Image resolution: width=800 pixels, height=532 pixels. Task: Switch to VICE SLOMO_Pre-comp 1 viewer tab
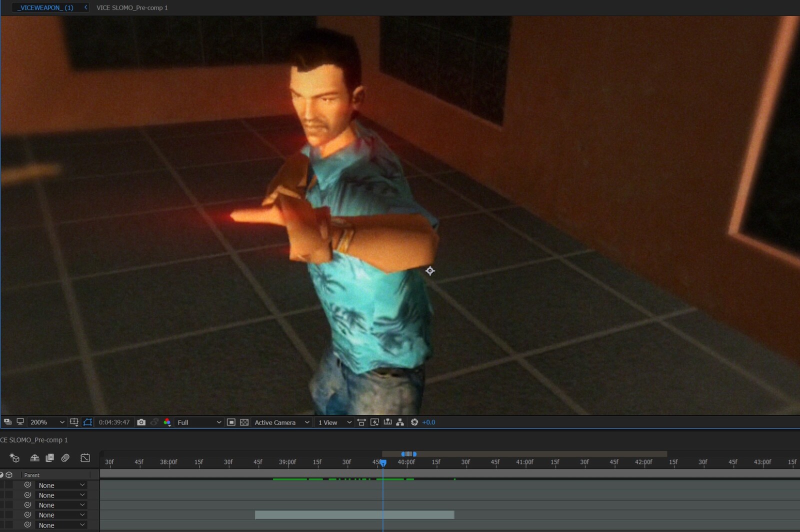[132, 7]
